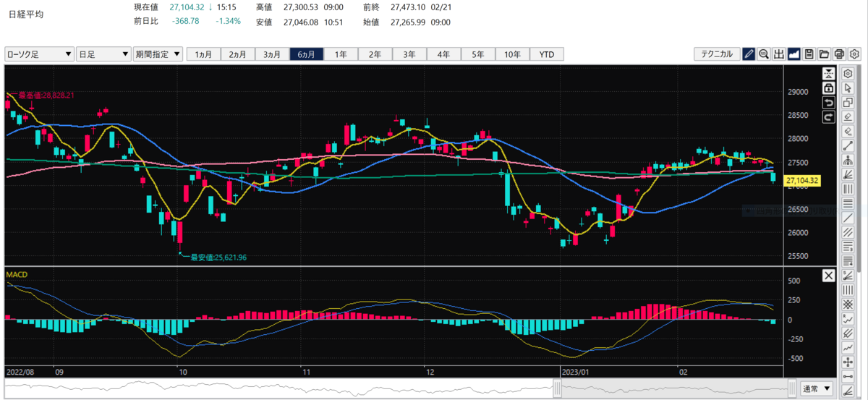Select the S-labeled speed fan tool
Viewport: 868px width, 400px height.
tap(848, 276)
